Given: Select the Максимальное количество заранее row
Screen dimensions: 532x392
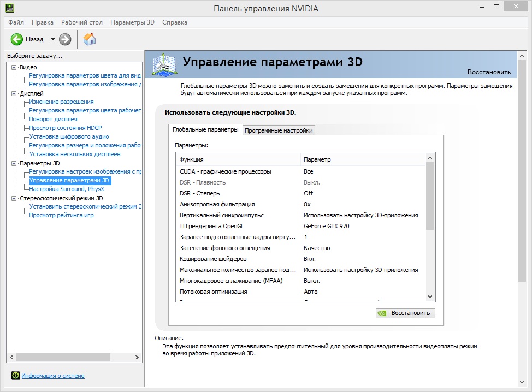Looking at the screenshot, I should [300, 270].
